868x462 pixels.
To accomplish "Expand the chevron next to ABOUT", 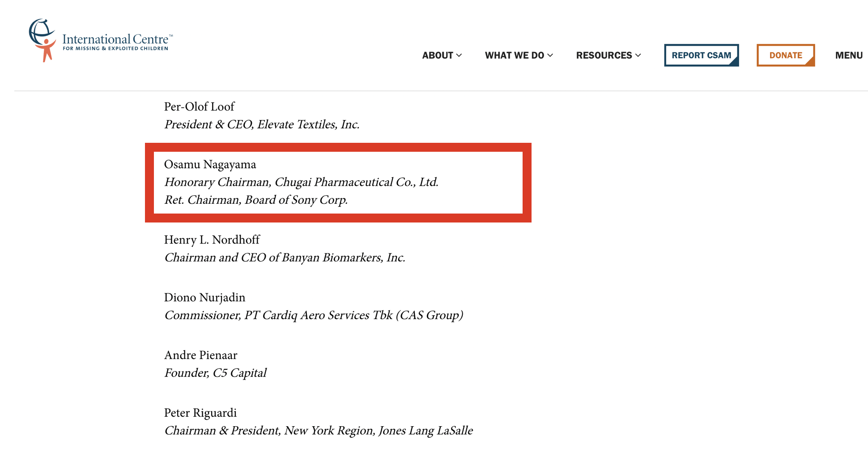I will click(x=459, y=56).
